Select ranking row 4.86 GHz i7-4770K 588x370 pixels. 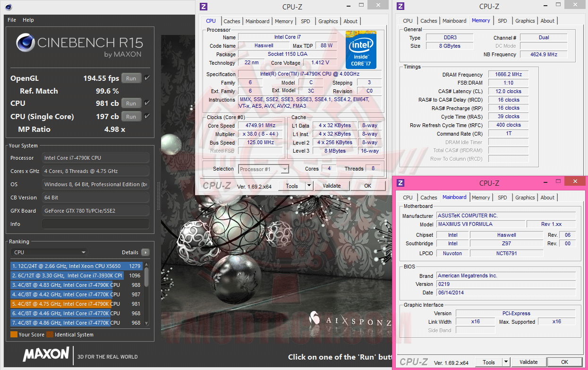[x=76, y=323]
